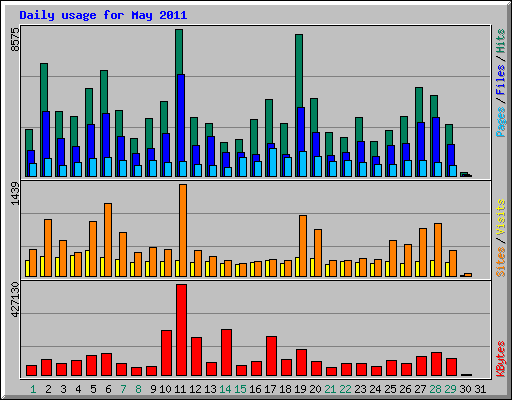Click the yellow Sites bar for day 5
512x400 pixels.
click(x=87, y=263)
